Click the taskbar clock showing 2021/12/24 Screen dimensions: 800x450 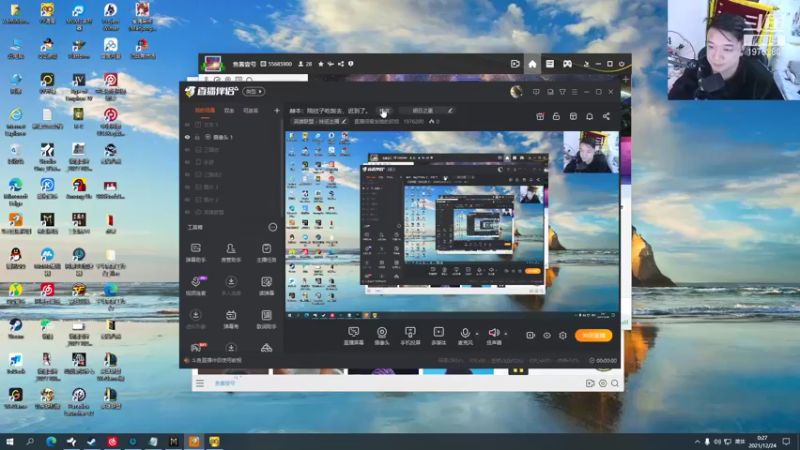click(x=763, y=442)
